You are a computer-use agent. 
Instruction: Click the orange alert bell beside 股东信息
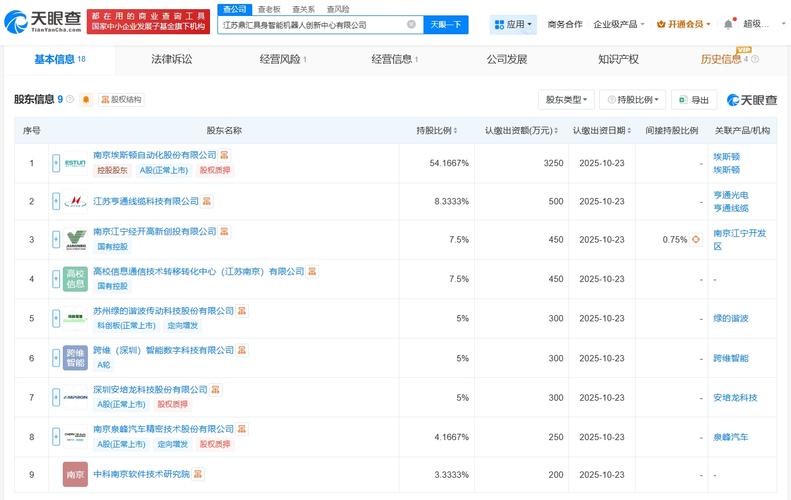(x=86, y=99)
